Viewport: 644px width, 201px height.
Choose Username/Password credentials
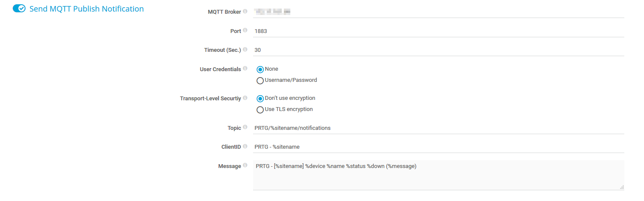[260, 81]
